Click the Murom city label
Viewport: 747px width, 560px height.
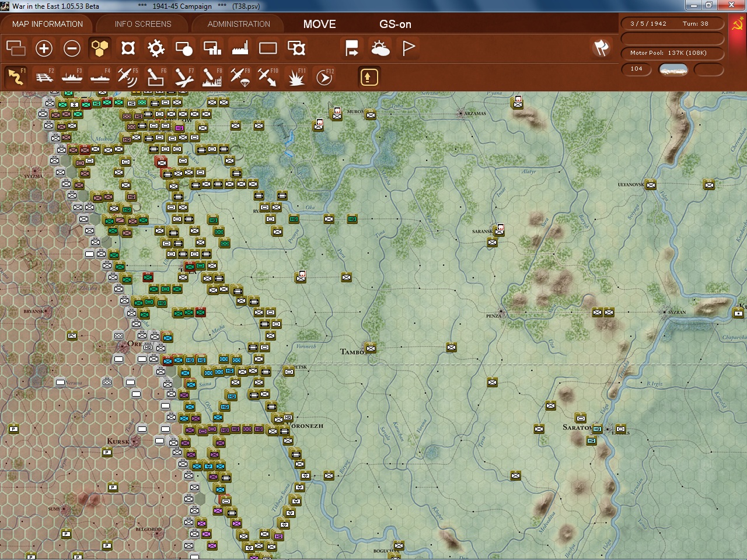[355, 111]
